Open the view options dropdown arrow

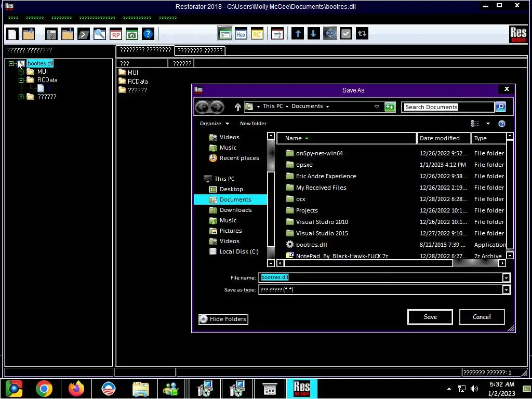tap(488, 124)
